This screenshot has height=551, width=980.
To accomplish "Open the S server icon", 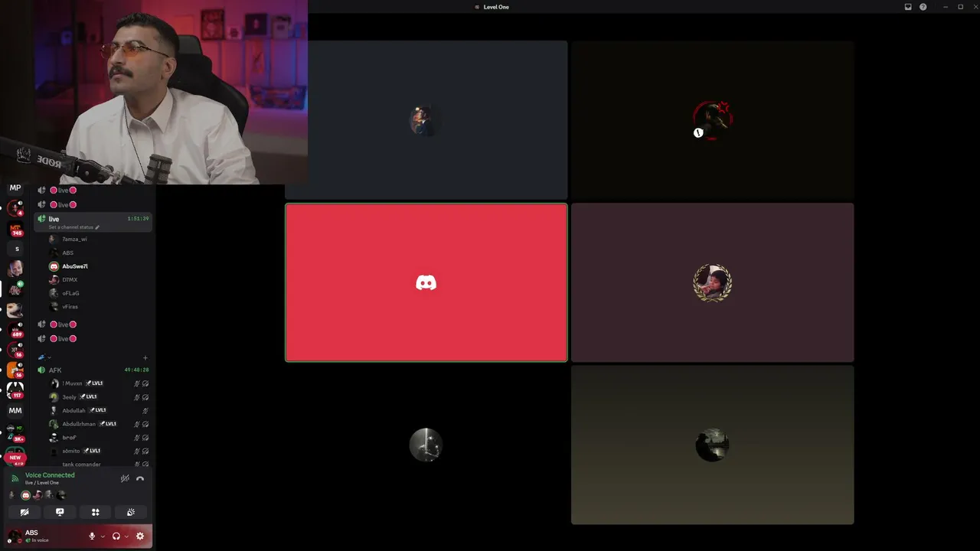I will tap(17, 249).
